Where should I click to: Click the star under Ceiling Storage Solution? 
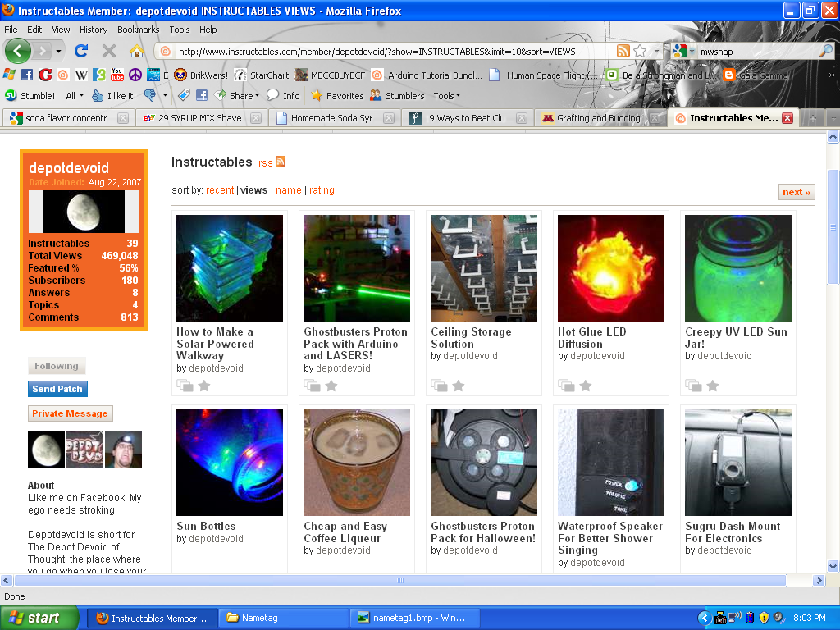coord(458,386)
